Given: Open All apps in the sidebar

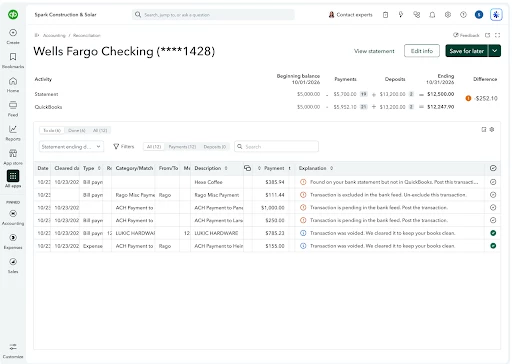Looking at the screenshot, I should tap(13, 179).
